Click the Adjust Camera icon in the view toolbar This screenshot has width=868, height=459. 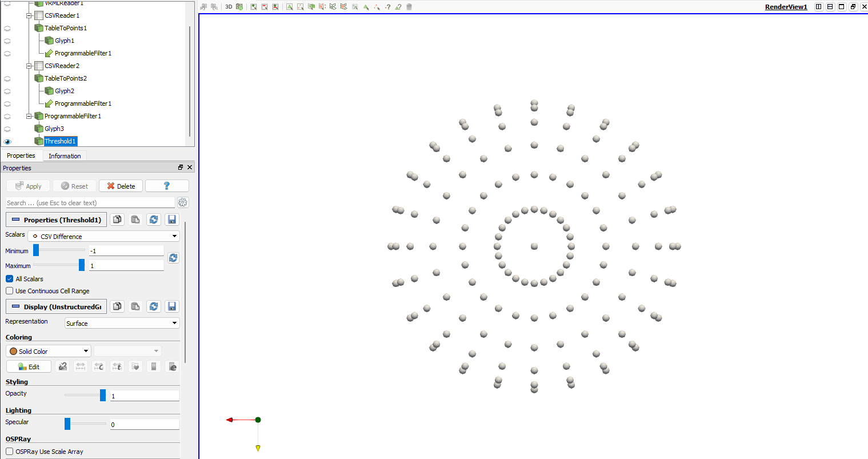(239, 7)
